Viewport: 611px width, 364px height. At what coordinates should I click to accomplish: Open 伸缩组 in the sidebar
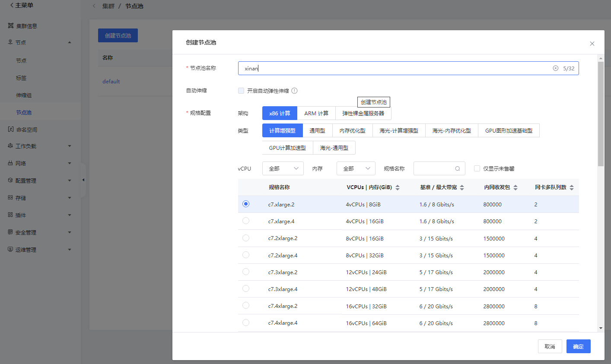coord(24,95)
